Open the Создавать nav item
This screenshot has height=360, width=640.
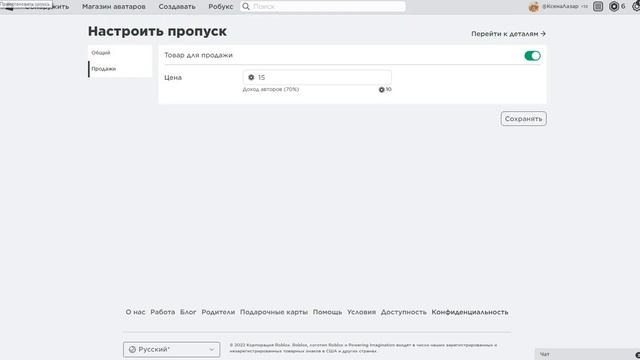point(177,7)
